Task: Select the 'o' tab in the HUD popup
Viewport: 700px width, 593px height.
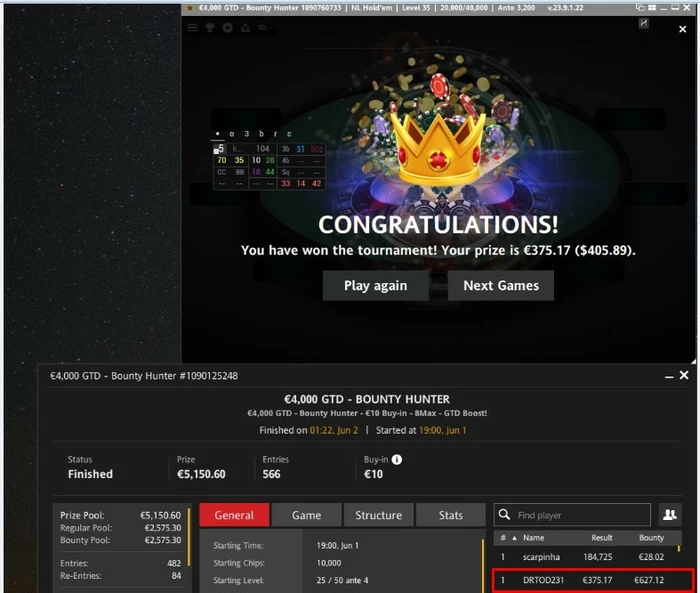Action: pos(232,134)
